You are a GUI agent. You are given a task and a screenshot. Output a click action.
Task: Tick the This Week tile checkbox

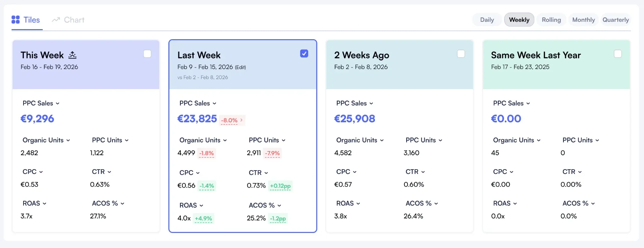tap(147, 54)
